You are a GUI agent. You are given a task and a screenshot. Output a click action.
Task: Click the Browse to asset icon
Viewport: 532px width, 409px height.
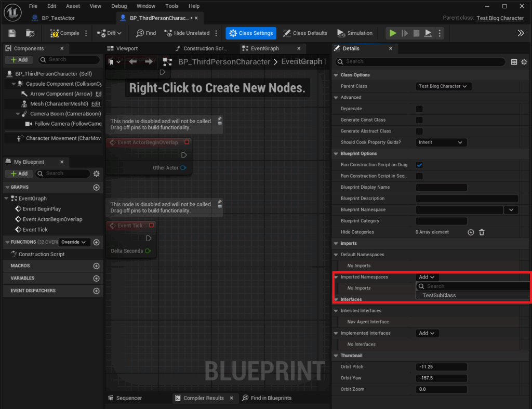click(30, 33)
